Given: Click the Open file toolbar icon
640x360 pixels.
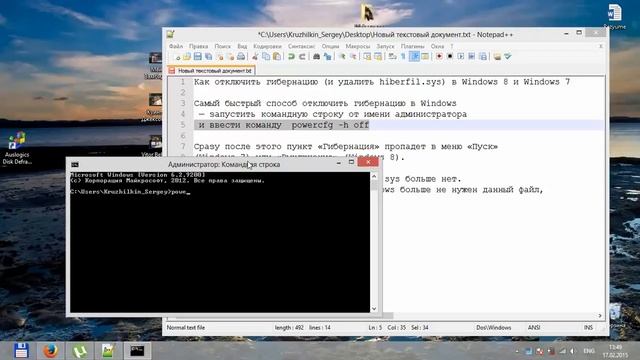Looking at the screenshot, I should 187,57.
